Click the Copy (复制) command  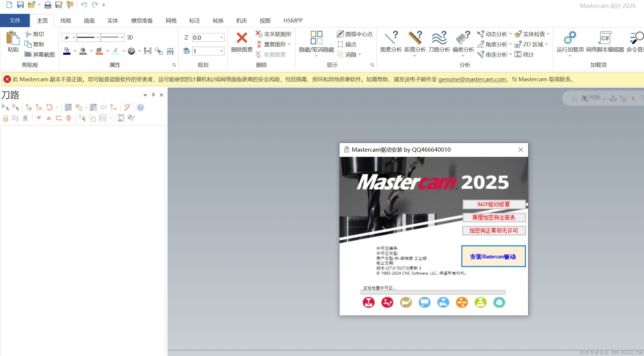coord(35,44)
